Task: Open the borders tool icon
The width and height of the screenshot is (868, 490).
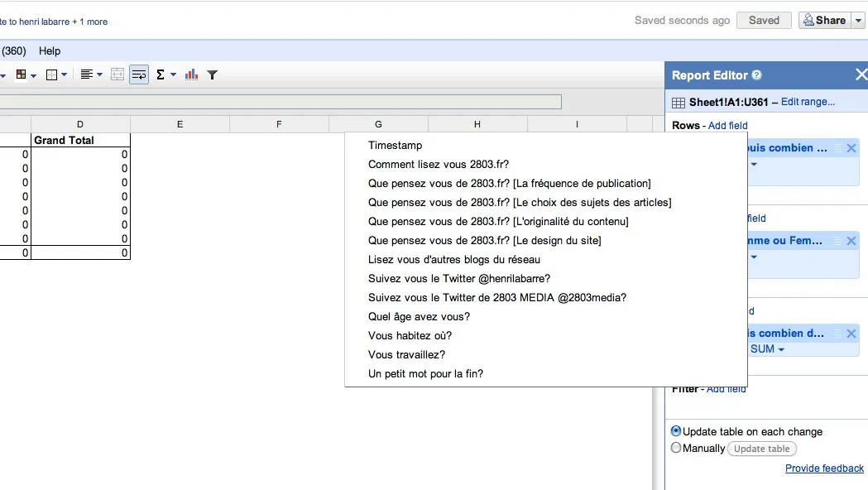Action: (51, 74)
